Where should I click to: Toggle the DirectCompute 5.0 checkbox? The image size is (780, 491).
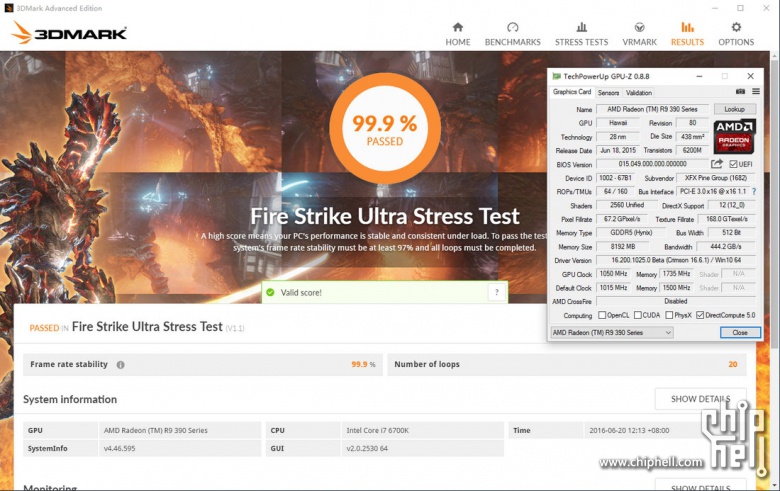pyautogui.click(x=701, y=315)
